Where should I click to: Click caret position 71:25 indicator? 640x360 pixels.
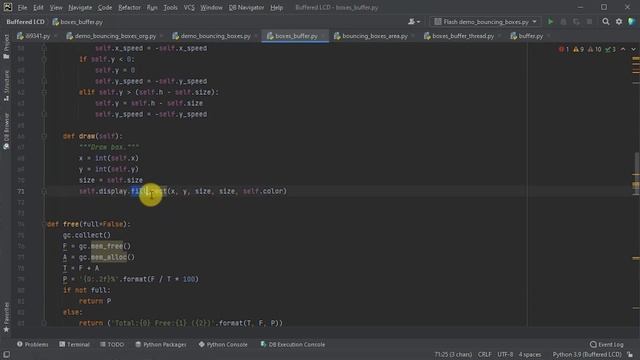coord(453,354)
